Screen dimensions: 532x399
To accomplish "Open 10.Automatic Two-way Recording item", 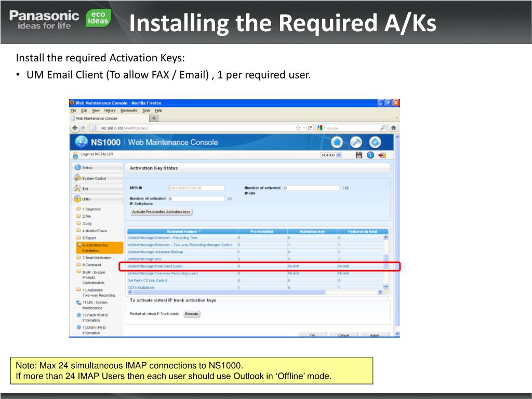I will click(96, 292).
